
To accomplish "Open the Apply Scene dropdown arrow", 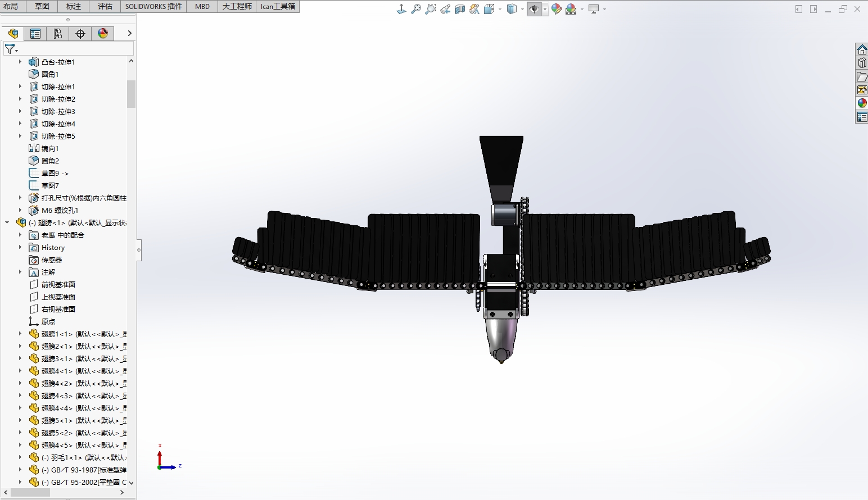I will pyautogui.click(x=582, y=9).
